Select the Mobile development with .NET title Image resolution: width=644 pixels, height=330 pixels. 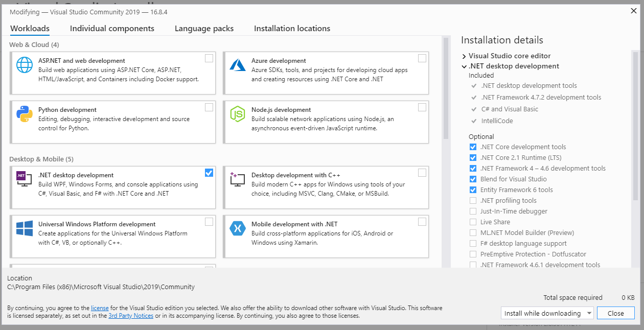click(x=294, y=224)
